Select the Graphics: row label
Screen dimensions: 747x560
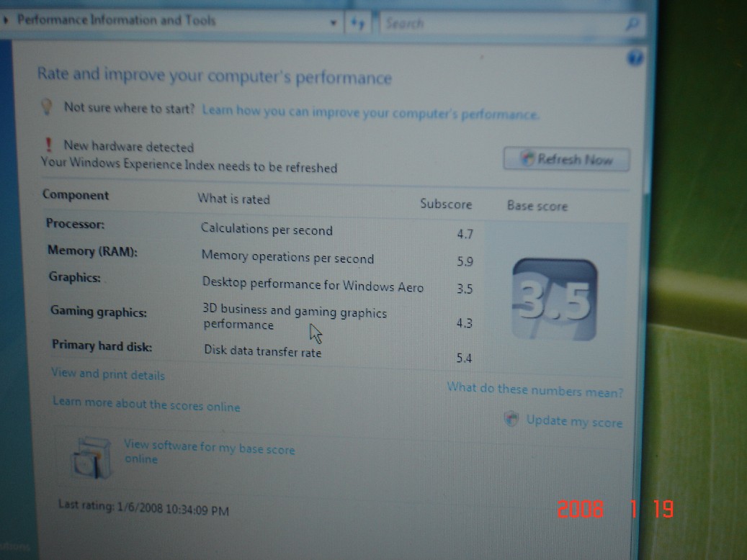click(x=75, y=277)
